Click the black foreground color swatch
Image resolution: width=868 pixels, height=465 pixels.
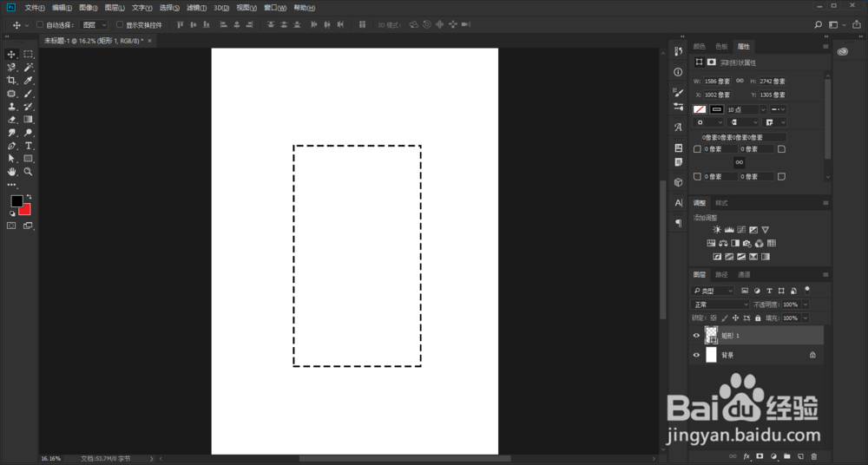click(x=16, y=201)
